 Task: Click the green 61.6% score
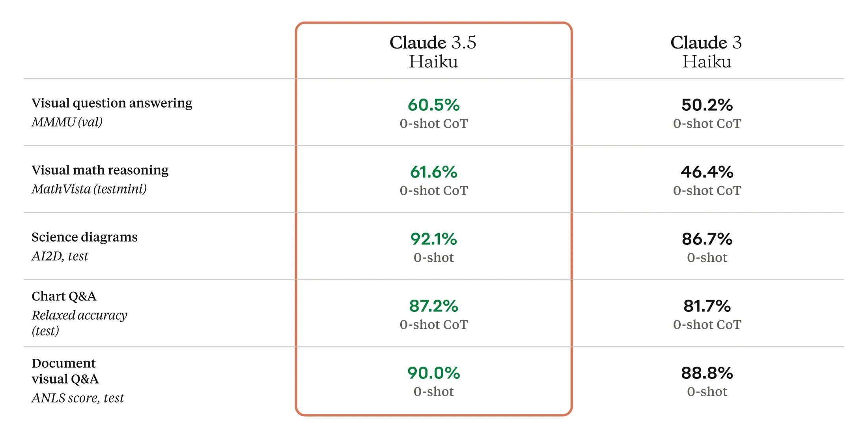(x=433, y=172)
